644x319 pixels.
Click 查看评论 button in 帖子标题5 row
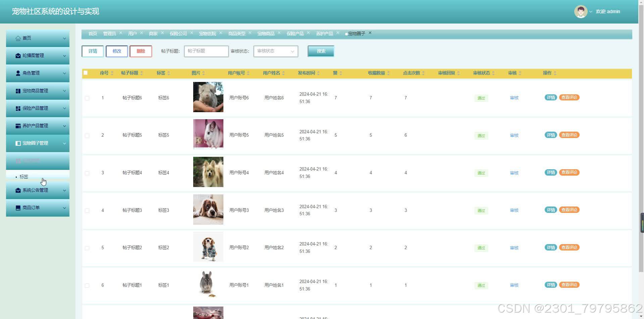click(x=569, y=135)
